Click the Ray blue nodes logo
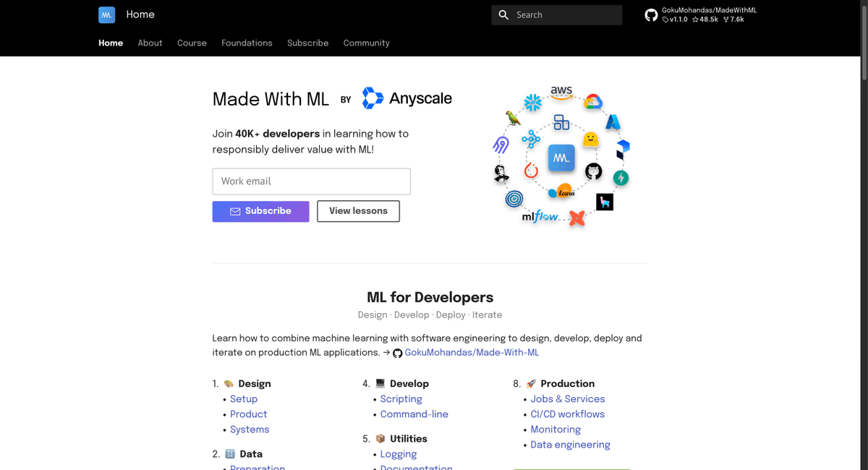The height and width of the screenshot is (470, 868). pyautogui.click(x=531, y=139)
